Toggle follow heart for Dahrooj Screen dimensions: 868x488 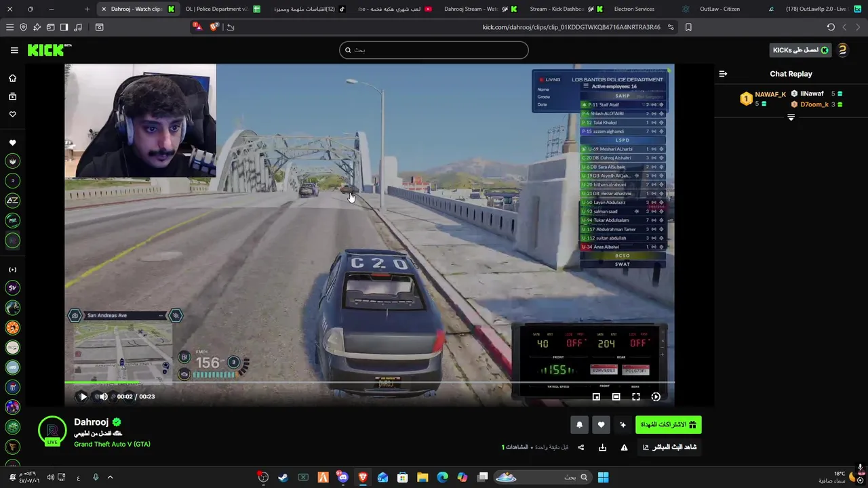click(601, 425)
